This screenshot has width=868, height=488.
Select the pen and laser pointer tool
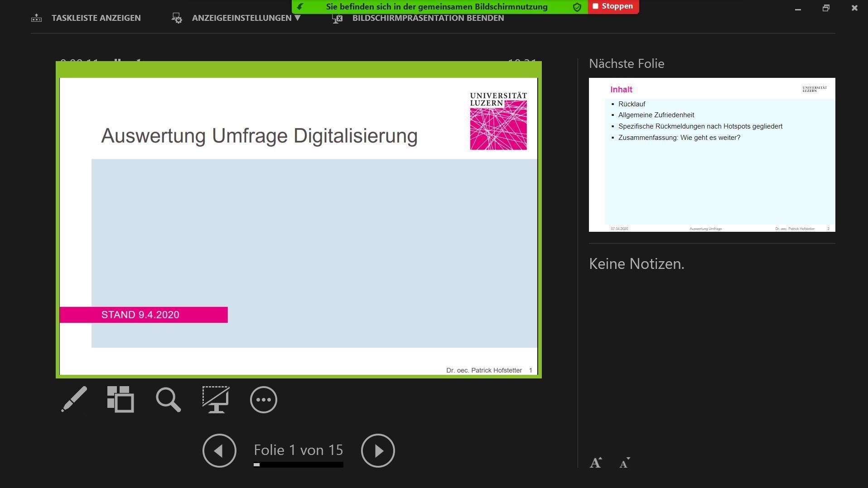(x=74, y=399)
